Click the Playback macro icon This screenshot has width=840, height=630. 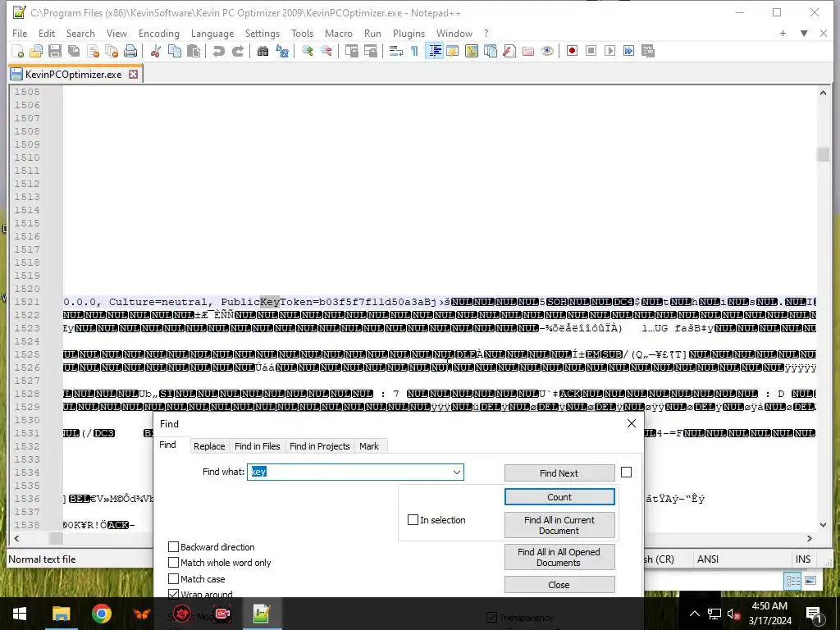[609, 51]
